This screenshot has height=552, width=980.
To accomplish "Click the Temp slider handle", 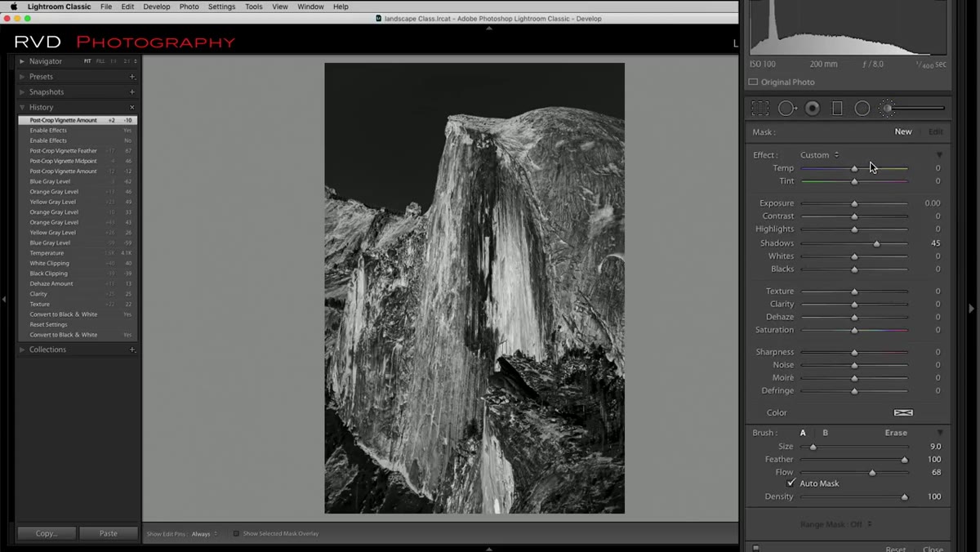I will (x=854, y=168).
